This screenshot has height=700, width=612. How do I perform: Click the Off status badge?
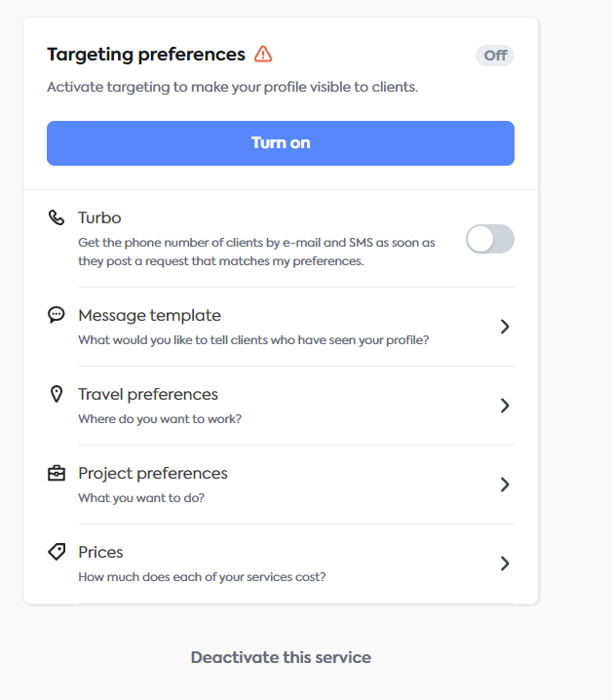click(x=495, y=56)
